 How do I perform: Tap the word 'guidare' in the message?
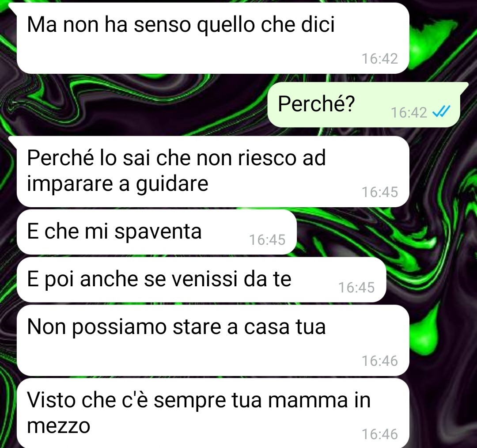point(172,184)
